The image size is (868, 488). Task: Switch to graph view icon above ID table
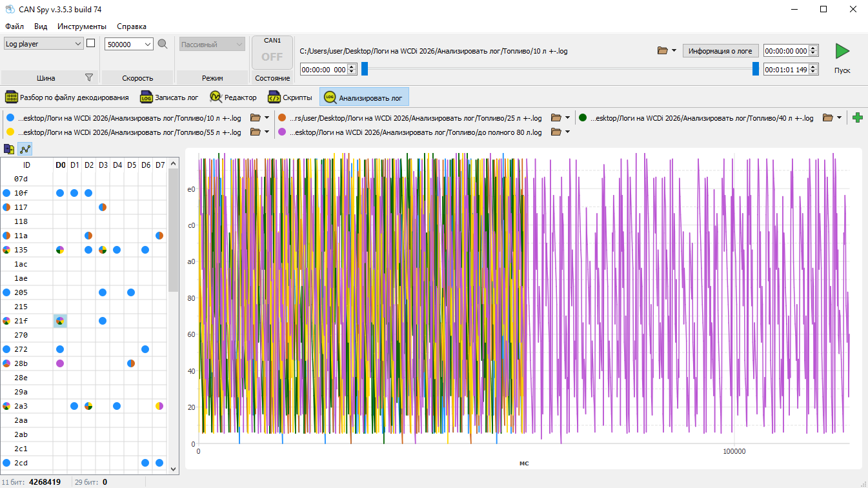25,149
